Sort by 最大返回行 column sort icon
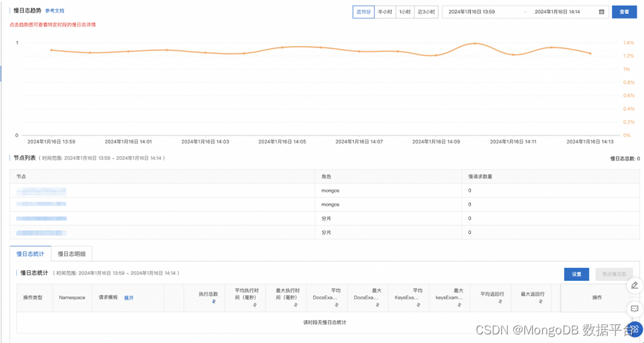Screen dimensions: 644x343 [540, 301]
